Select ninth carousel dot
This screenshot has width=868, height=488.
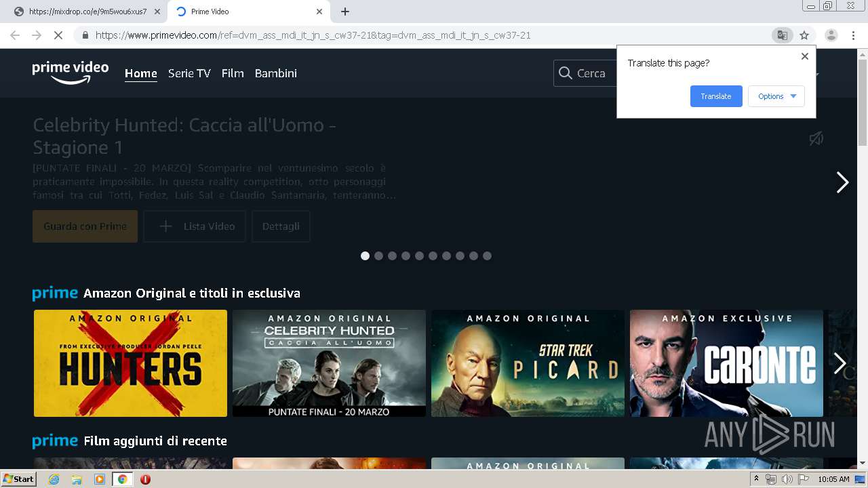pos(473,256)
